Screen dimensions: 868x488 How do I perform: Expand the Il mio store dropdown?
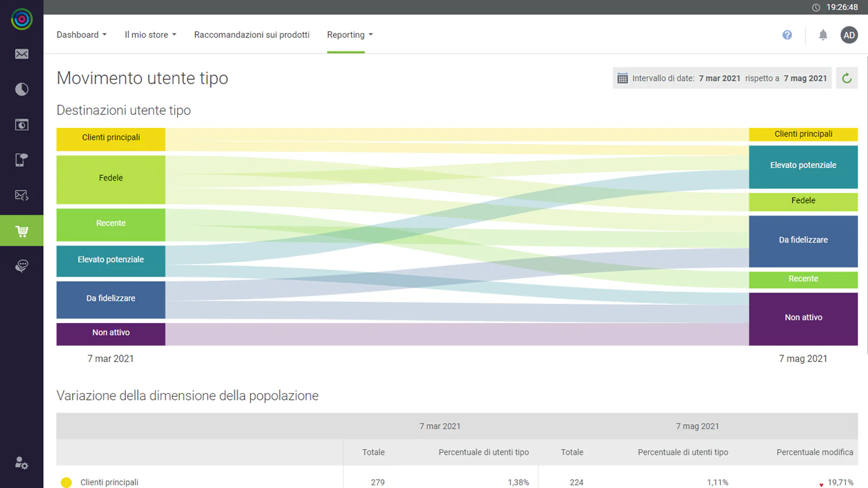[x=151, y=35]
